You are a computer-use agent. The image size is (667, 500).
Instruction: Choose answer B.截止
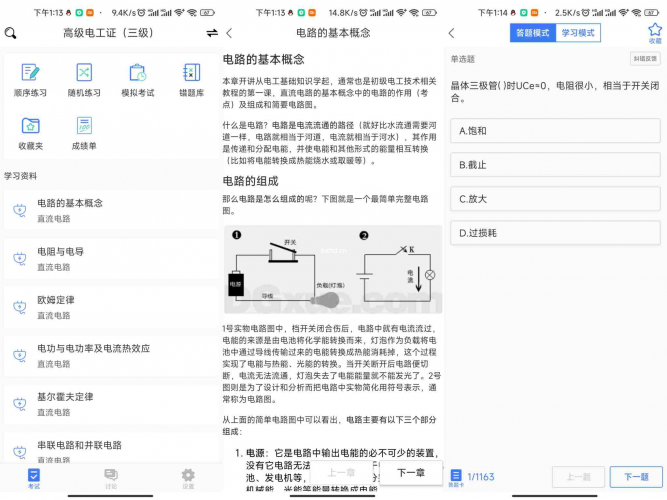tap(555, 165)
